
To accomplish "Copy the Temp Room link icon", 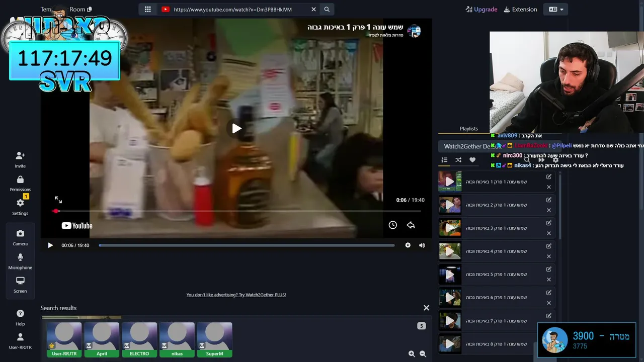I will (x=90, y=9).
